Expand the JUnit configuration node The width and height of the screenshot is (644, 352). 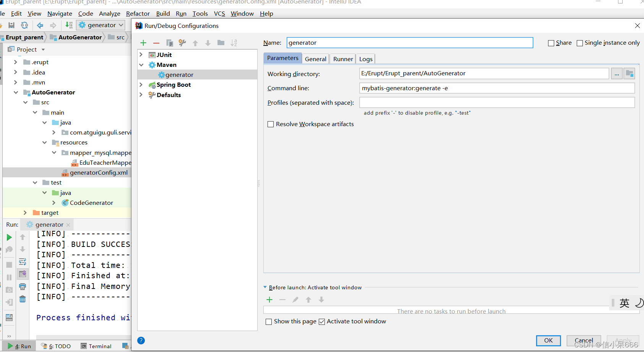click(x=141, y=55)
